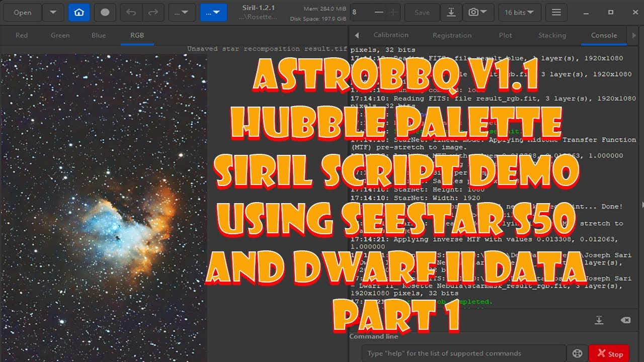Open the Registration tab
644x362 pixels.
[452, 35]
